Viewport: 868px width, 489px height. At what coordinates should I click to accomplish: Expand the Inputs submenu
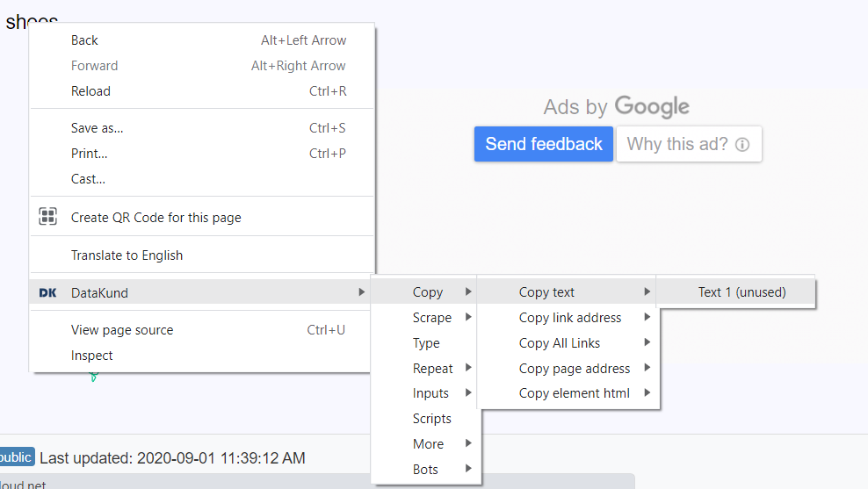pos(430,393)
